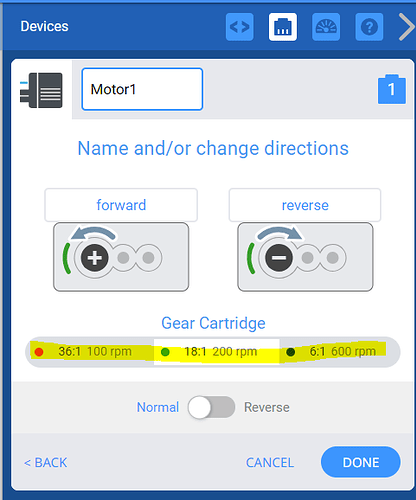Go back with the BACK link
The image size is (416, 500).
(46, 463)
